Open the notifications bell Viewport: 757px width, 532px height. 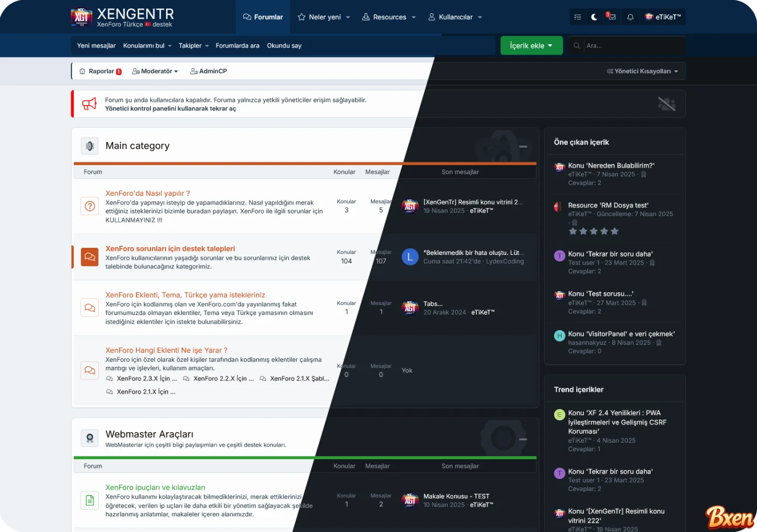coord(630,17)
